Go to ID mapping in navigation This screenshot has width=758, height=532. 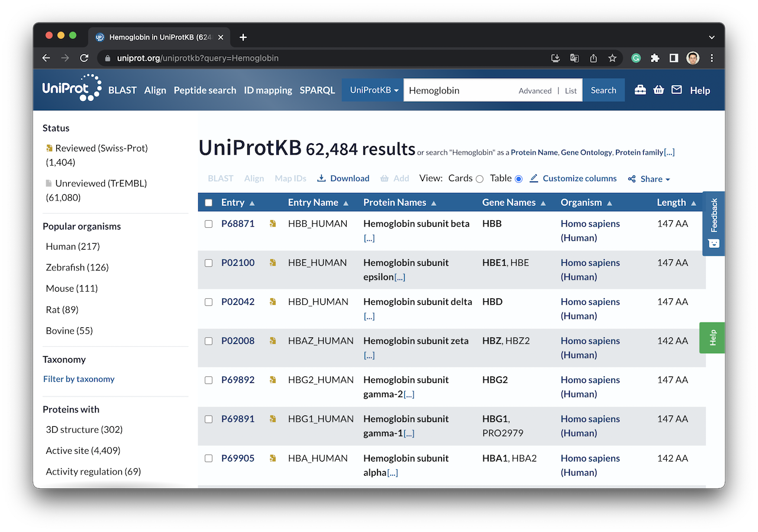pos(268,90)
